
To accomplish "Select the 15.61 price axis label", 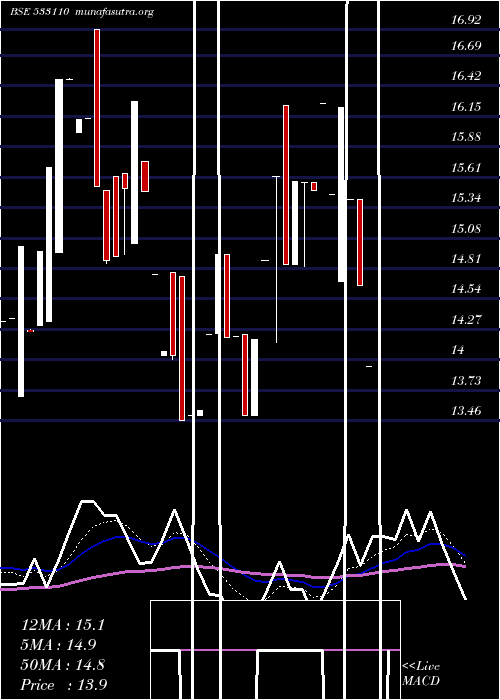I will coord(466,167).
